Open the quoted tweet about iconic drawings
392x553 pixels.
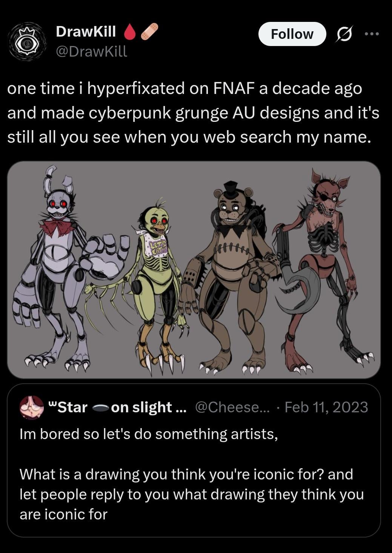click(x=194, y=460)
